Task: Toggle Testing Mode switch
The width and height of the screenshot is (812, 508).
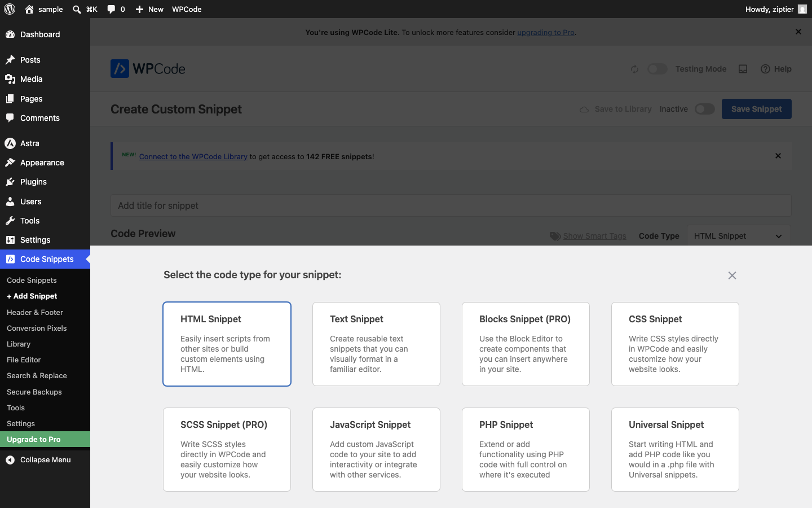Action: click(657, 69)
